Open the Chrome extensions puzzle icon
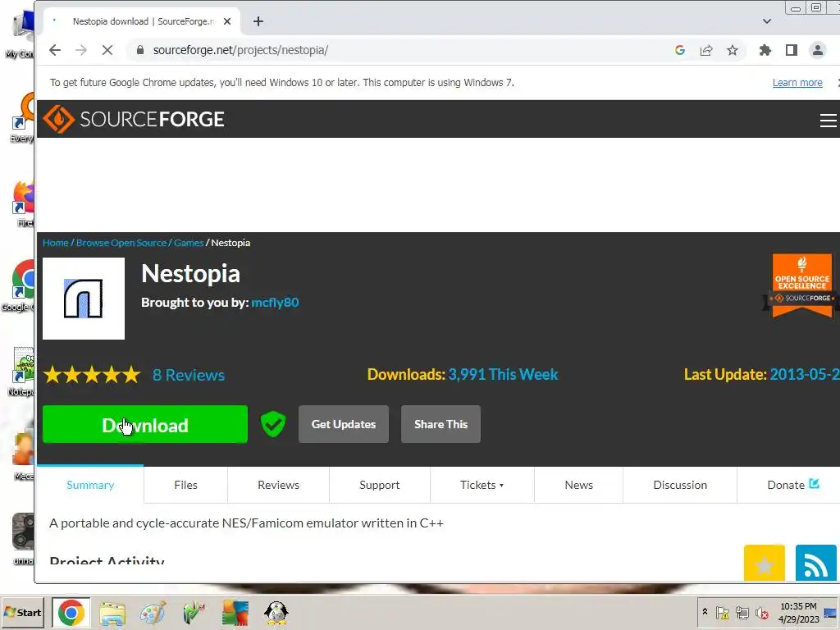Image resolution: width=840 pixels, height=630 pixels. point(765,50)
